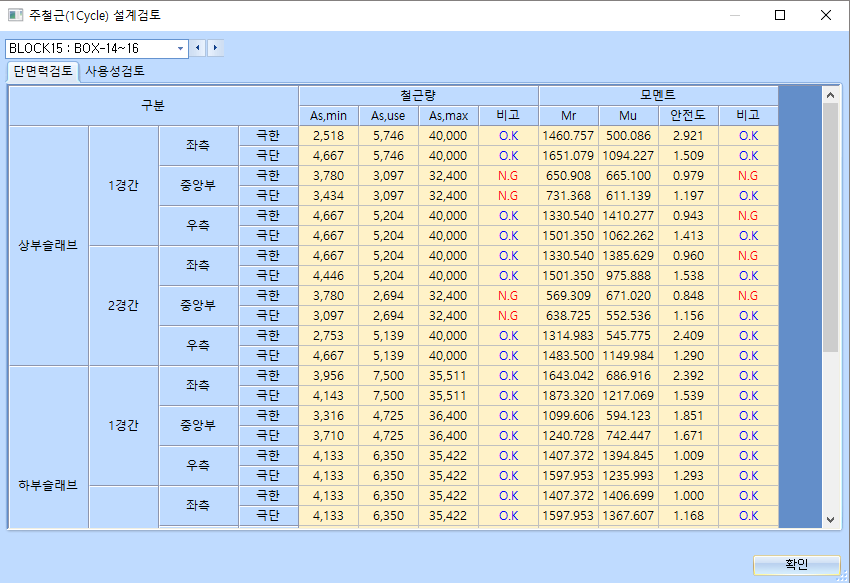
Task: Click the scrollbar up arrow
Action: coord(830,95)
